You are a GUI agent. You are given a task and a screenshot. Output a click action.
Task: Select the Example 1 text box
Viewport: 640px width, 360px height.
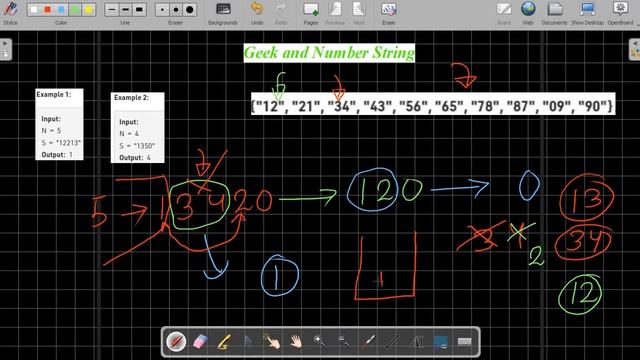59,124
